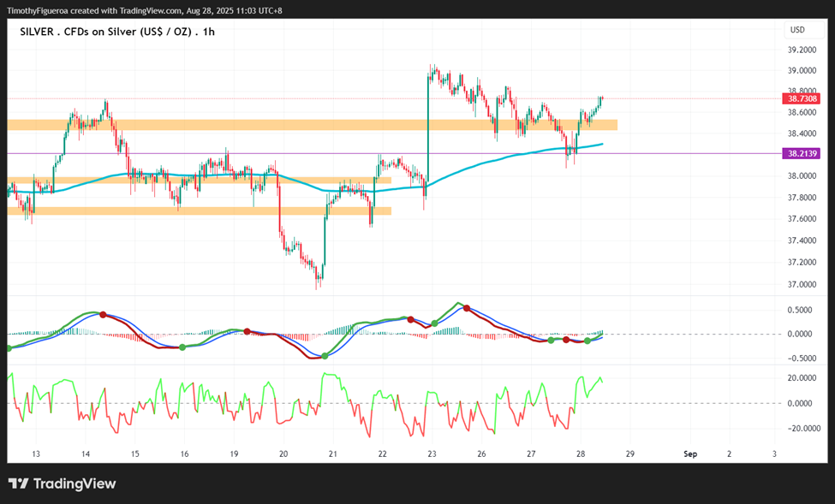The width and height of the screenshot is (835, 504).
Task: Click the red MACD dot near 19
Action: (248, 331)
